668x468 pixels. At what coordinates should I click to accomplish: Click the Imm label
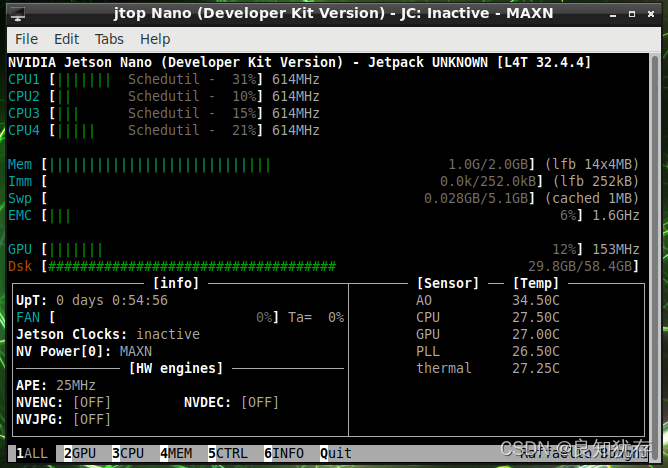coord(20,181)
